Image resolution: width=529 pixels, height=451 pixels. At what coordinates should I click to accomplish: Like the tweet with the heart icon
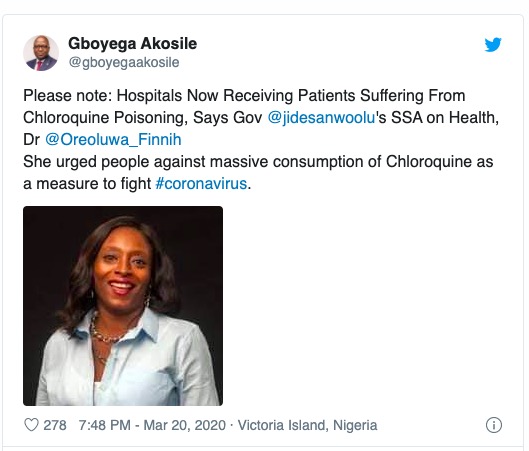tap(31, 425)
